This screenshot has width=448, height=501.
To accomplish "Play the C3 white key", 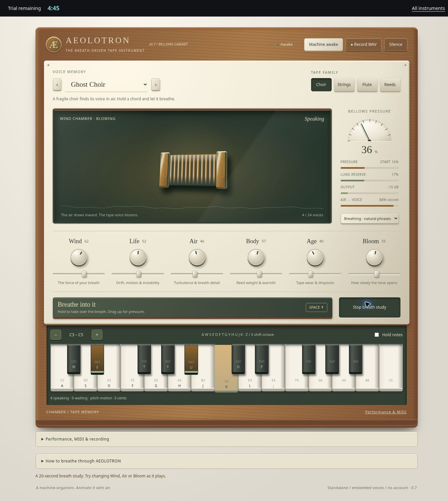I will pyautogui.click(x=62, y=382).
